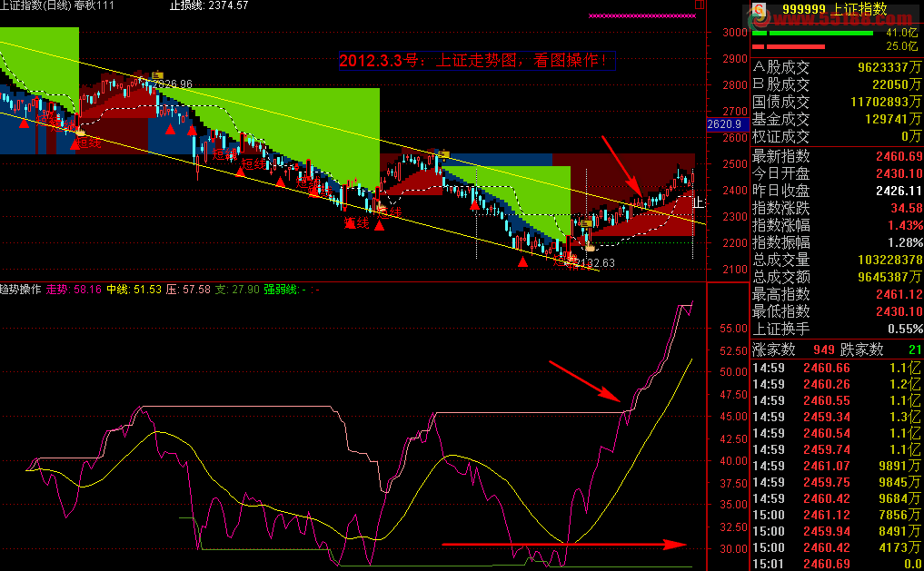Click the 跌家数 count label
This screenshot has width=924, height=571.
point(861,349)
